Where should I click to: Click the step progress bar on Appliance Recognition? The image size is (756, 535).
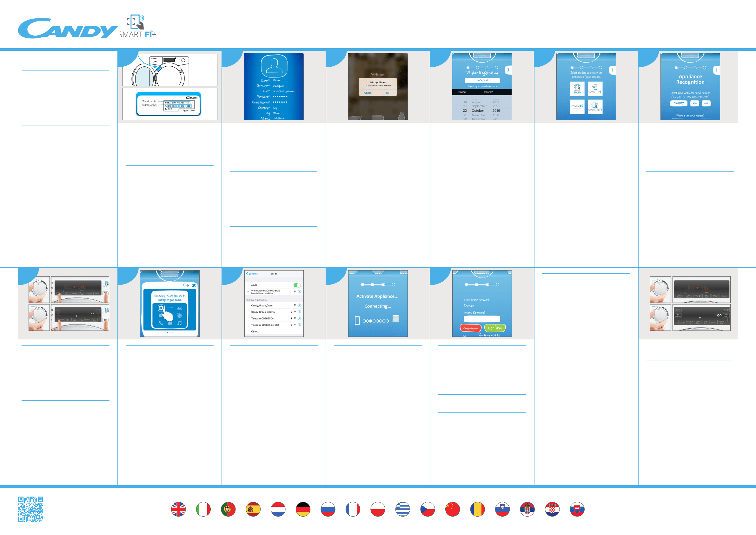[691, 68]
